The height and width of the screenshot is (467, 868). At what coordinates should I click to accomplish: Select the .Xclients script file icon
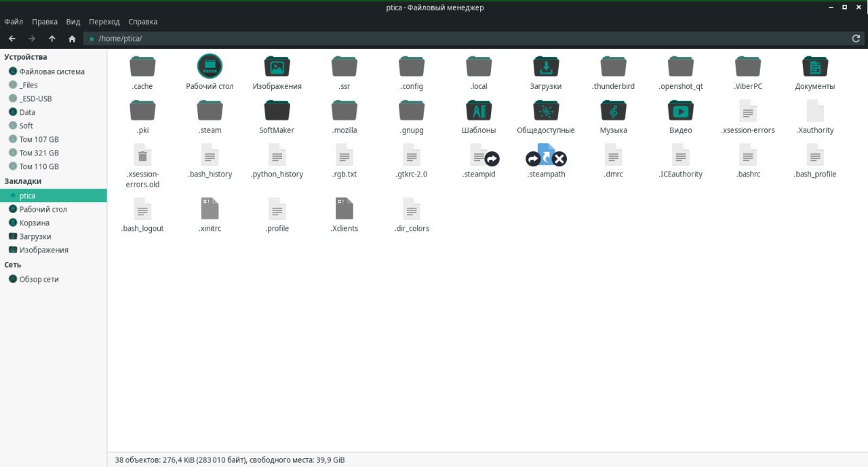pos(344,208)
